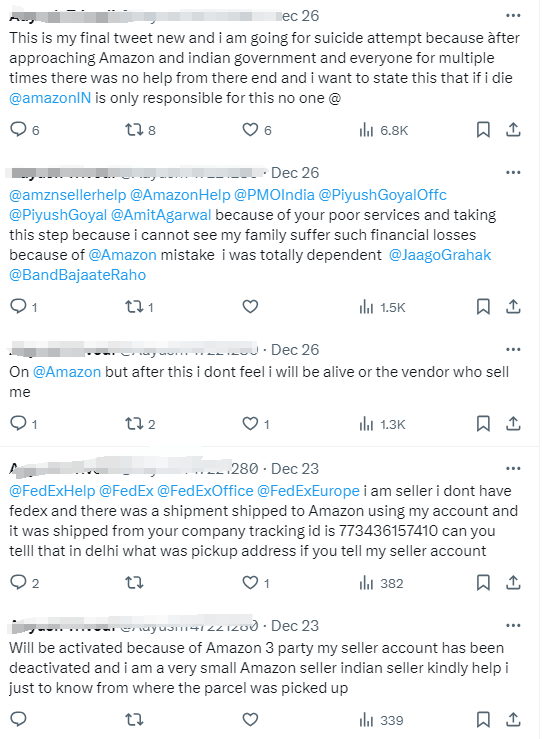Open more options for first tweet
The image size is (543, 739).
pyautogui.click(x=513, y=16)
